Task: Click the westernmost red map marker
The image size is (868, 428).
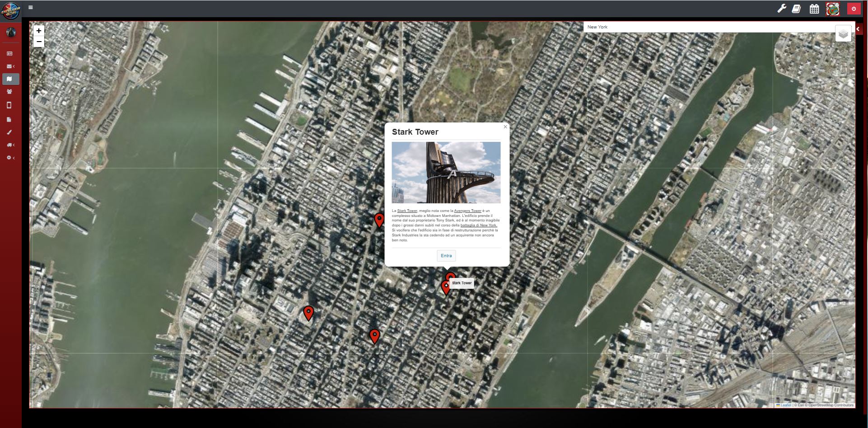Action: (308, 313)
